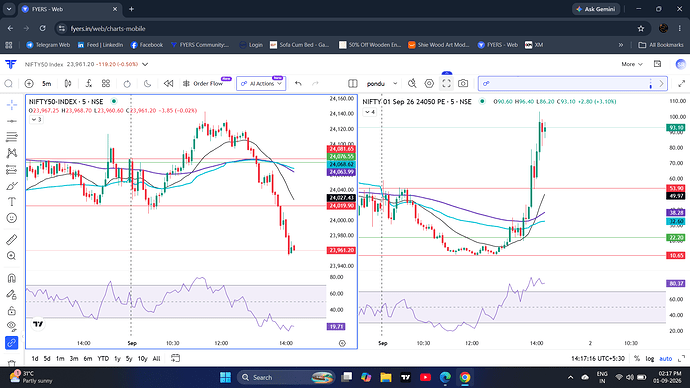Open the user profile avatar
The image size is (690, 388).
(x=681, y=64)
